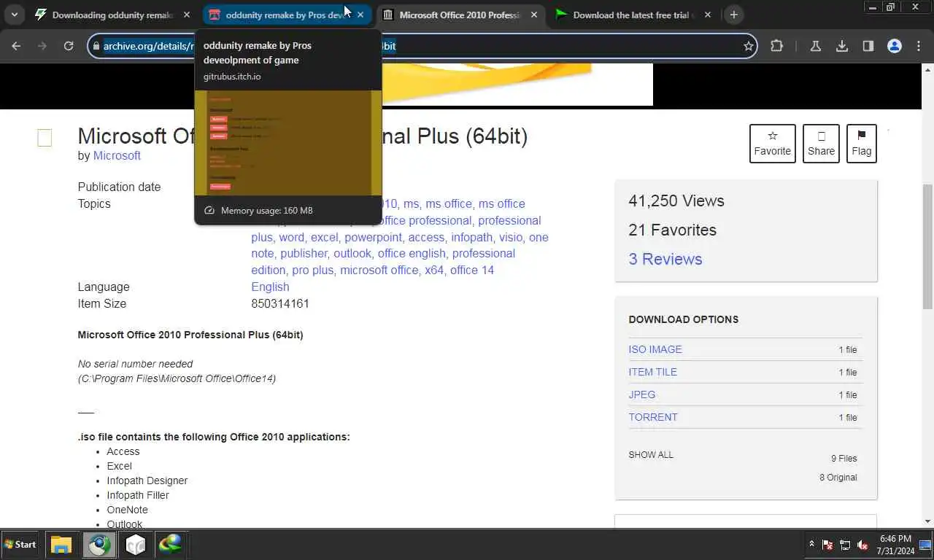Toggle the browser side panel

coord(868,46)
